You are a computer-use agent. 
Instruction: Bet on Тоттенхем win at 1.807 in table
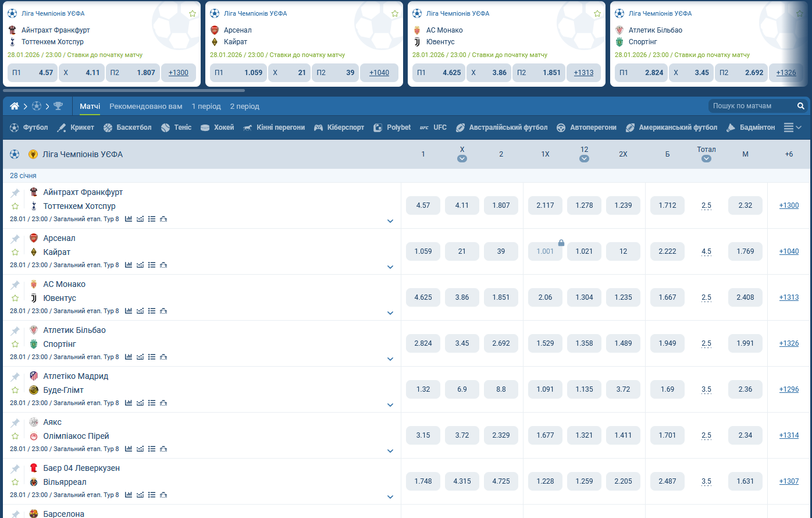pyautogui.click(x=501, y=205)
